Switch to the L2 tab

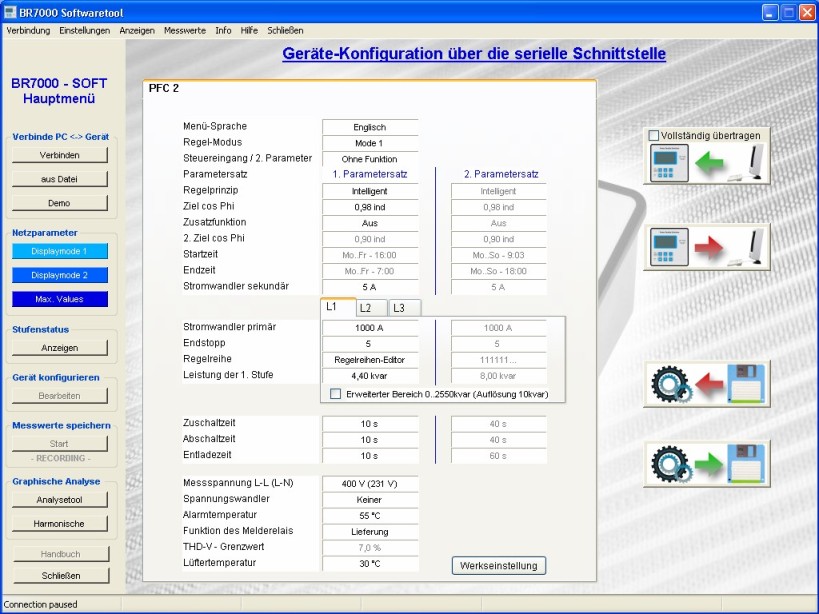[x=371, y=308]
